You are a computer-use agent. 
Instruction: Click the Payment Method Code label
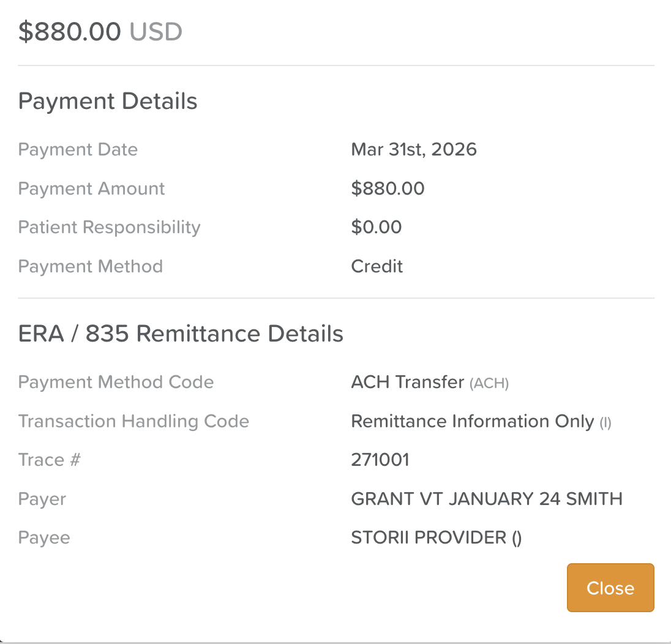pos(116,382)
